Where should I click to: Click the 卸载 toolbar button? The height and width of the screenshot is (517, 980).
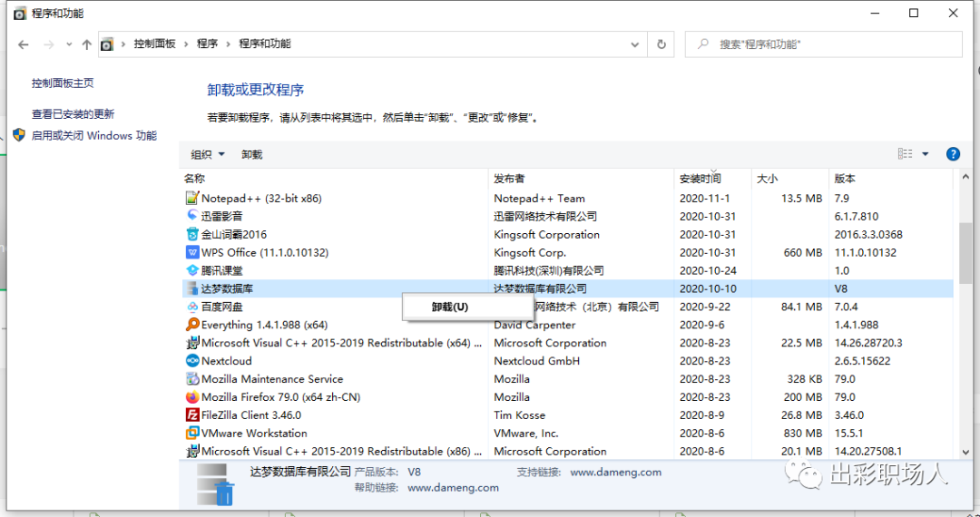(x=252, y=154)
